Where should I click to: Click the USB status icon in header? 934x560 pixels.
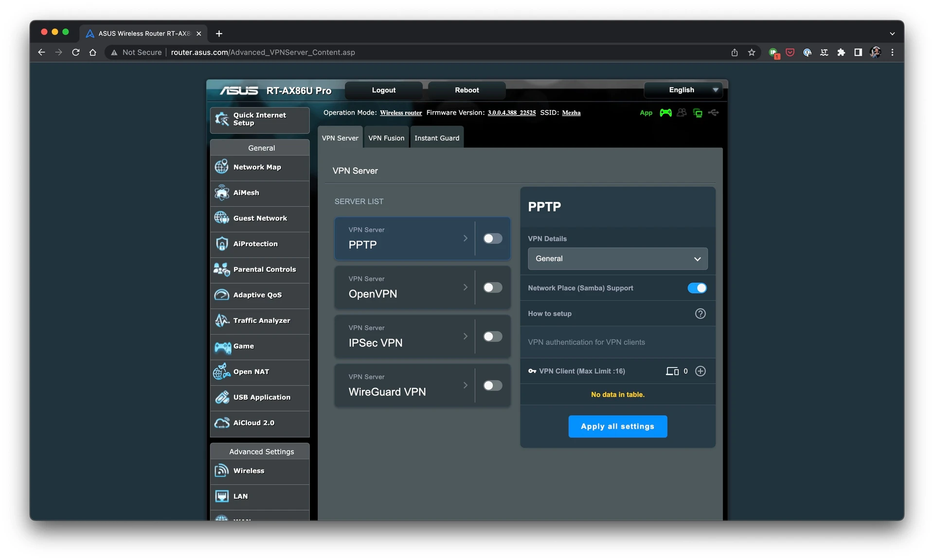714,113
